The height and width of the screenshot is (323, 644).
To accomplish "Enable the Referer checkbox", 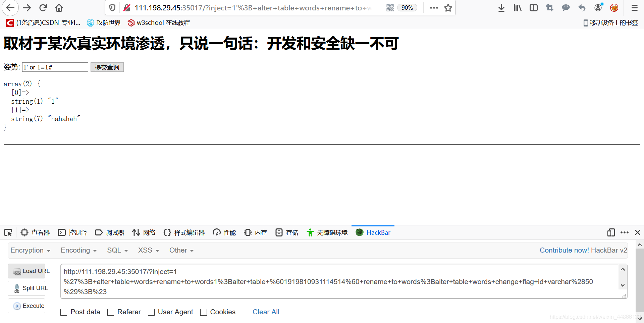I will tap(111, 312).
